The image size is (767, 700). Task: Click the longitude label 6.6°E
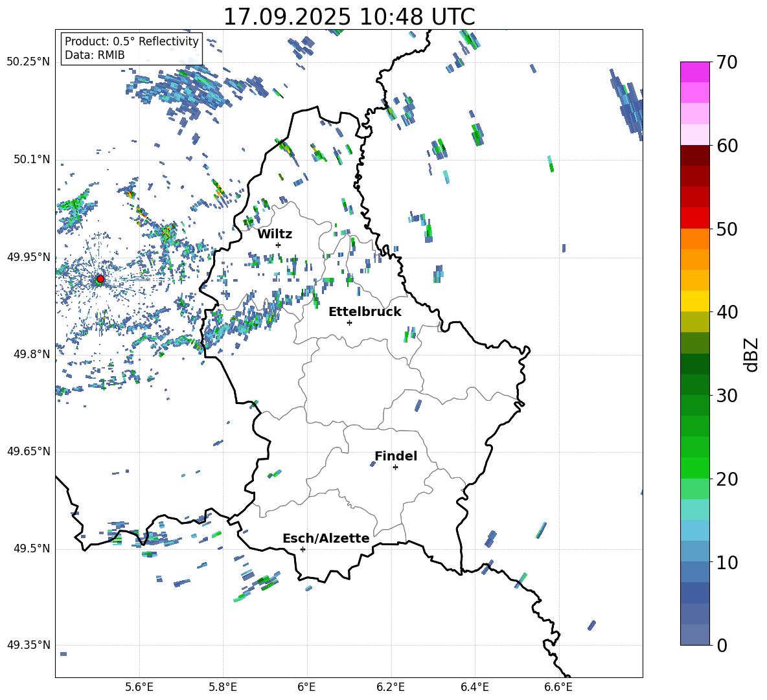[x=558, y=687]
